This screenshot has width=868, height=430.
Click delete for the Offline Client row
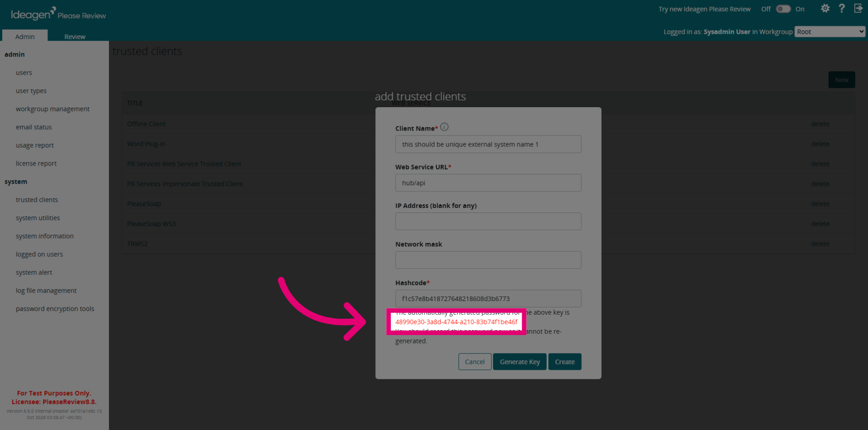(x=820, y=124)
